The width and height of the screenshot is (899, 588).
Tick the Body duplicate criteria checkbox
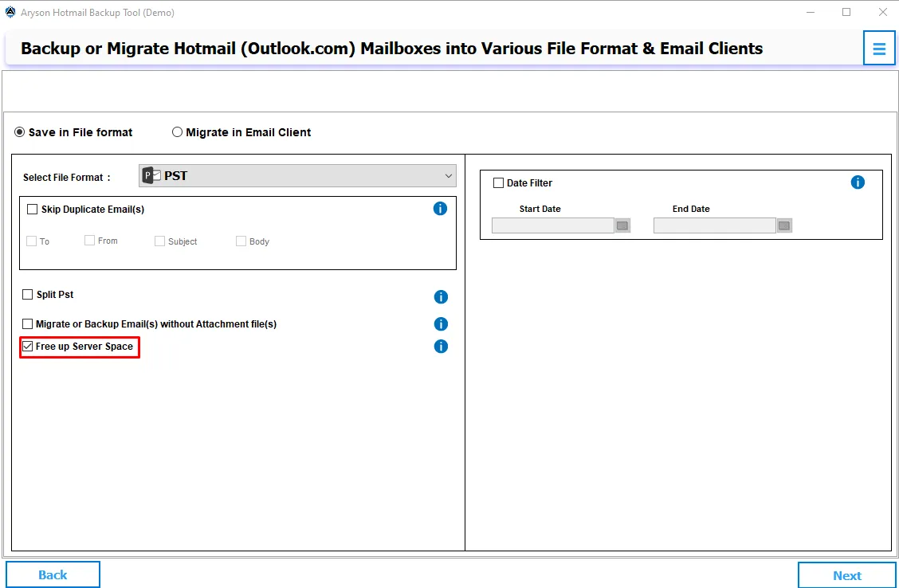tap(241, 241)
